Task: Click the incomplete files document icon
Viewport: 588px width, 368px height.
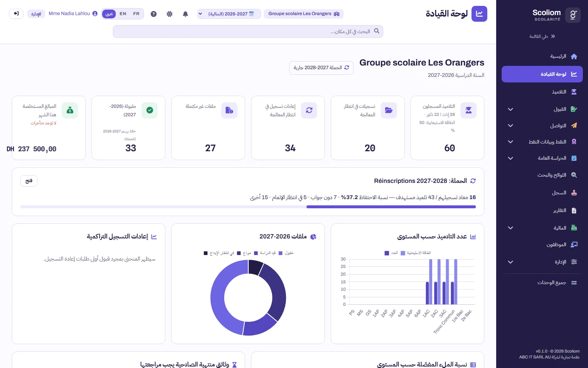Action: (229, 110)
